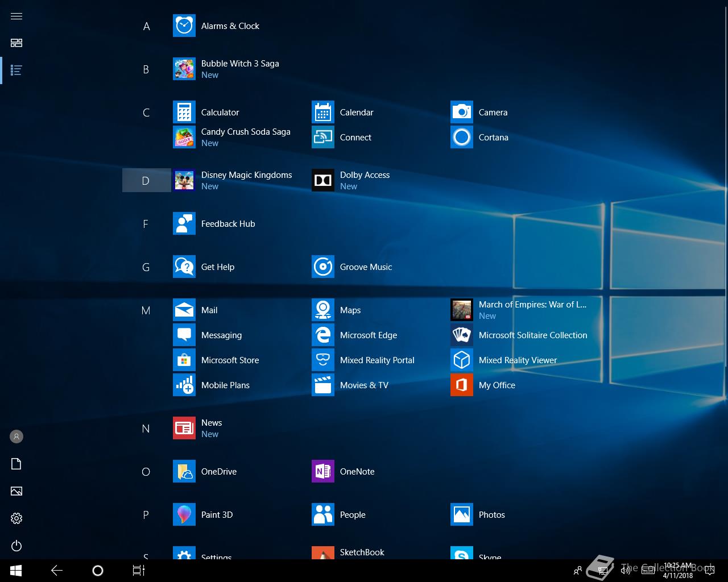Open the People app icon
This screenshot has height=582, width=728.
click(x=323, y=515)
